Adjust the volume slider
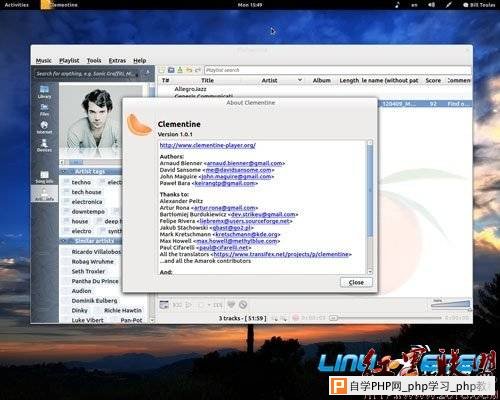The width and height of the screenshot is (500, 400). (450, 305)
